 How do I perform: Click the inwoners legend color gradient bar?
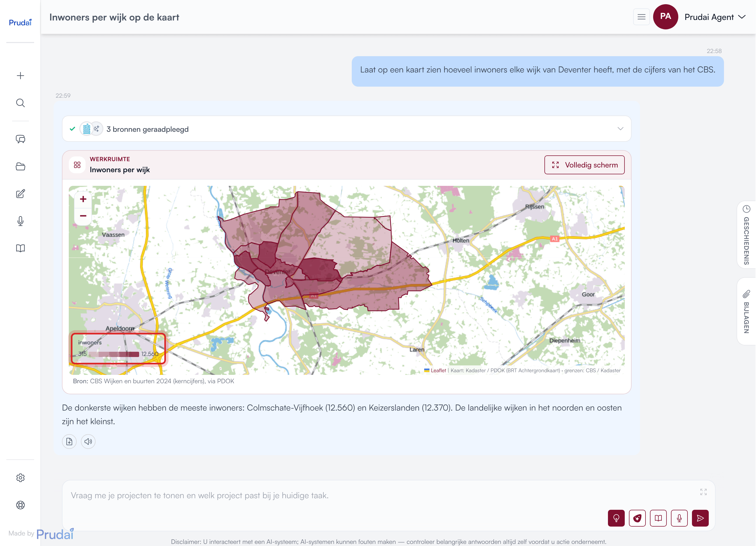point(114,354)
